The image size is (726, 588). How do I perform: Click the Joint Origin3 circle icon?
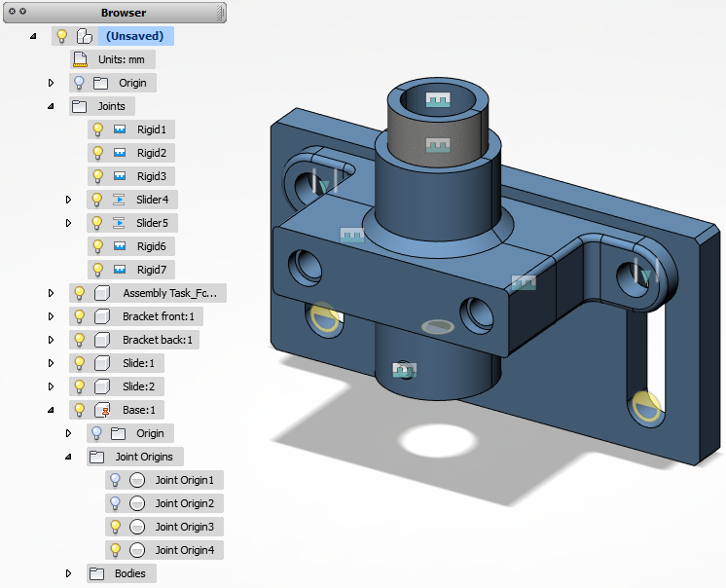pos(137,527)
